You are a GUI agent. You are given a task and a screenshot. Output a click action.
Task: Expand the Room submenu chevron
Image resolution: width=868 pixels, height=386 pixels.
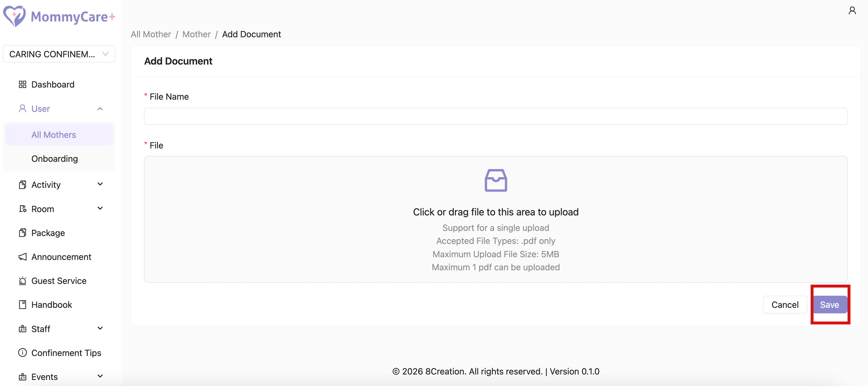click(100, 209)
